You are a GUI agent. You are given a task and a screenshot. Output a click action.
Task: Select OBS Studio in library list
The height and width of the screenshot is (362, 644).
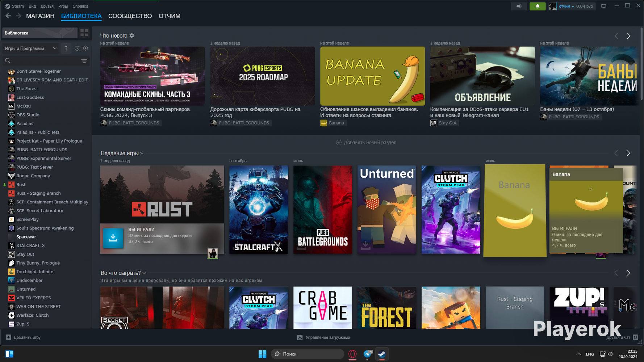pos(28,115)
